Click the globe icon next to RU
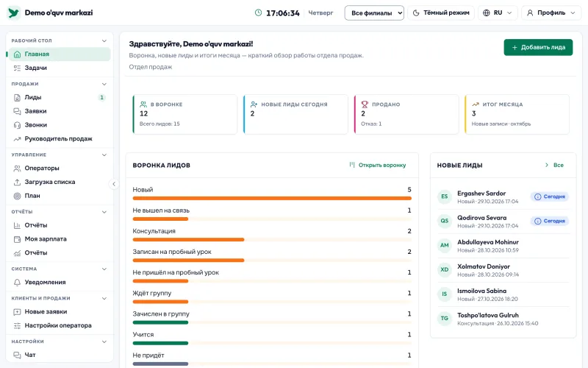Screen dimensions: 588x368 point(487,13)
